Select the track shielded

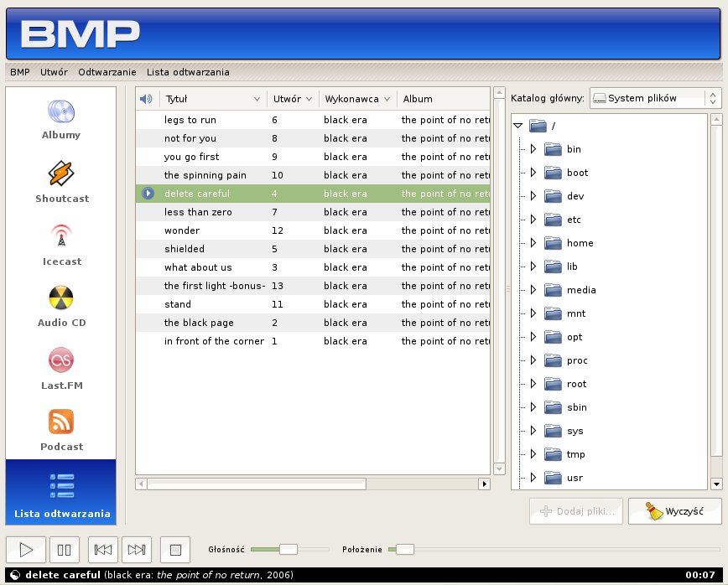tap(313, 249)
